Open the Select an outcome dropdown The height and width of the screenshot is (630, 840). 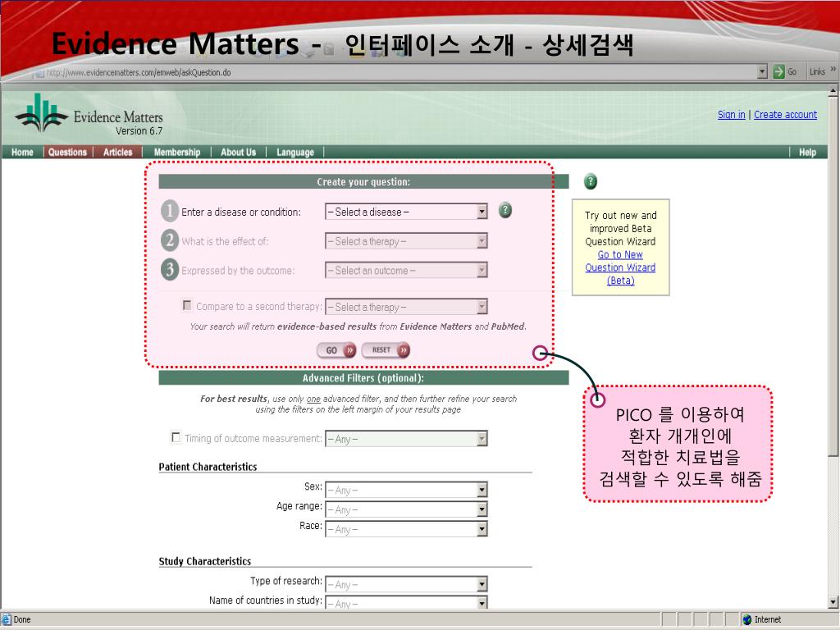(406, 271)
